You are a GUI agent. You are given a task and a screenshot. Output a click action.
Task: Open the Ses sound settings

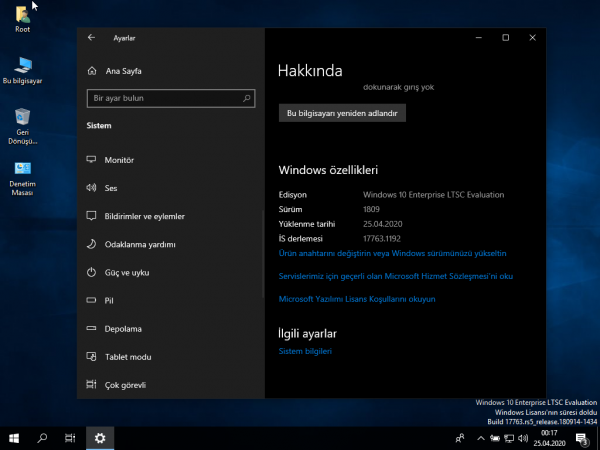pos(111,188)
